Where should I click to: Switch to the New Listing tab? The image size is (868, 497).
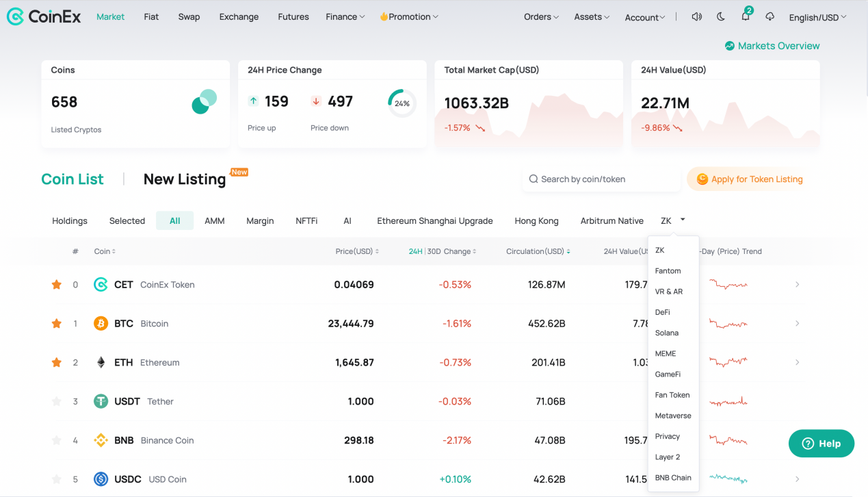[x=184, y=179]
